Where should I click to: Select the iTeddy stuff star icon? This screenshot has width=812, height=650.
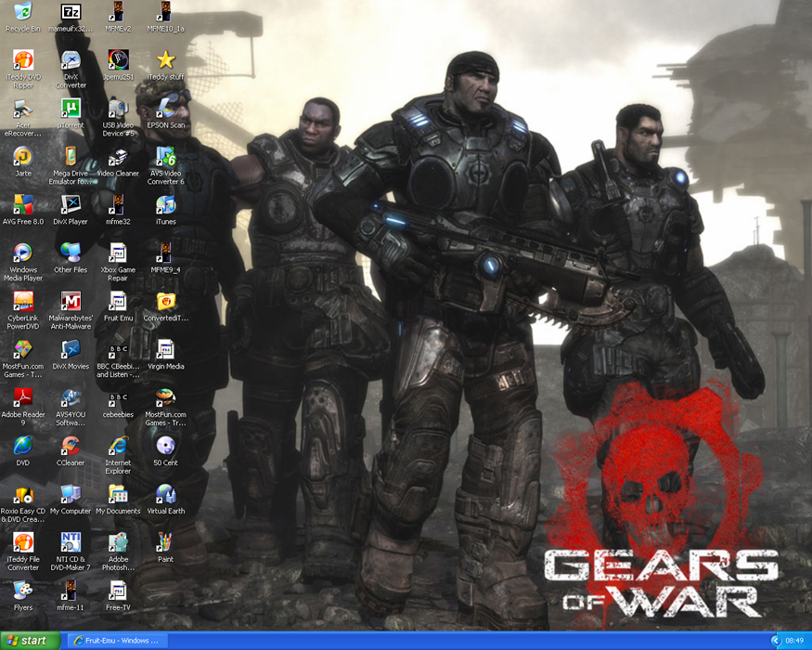point(166,59)
